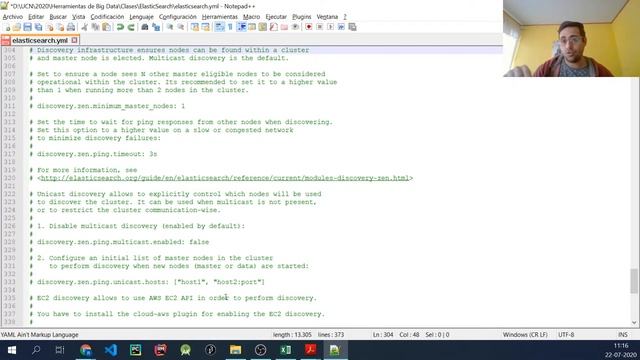Click the Zoom In toolbar icon
Viewport: 640px width, 360px height.
(x=170, y=27)
